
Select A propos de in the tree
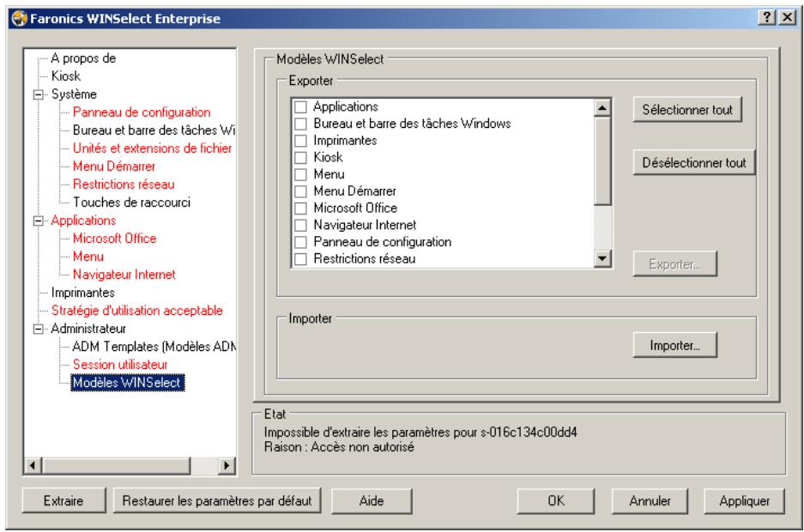tap(83, 57)
